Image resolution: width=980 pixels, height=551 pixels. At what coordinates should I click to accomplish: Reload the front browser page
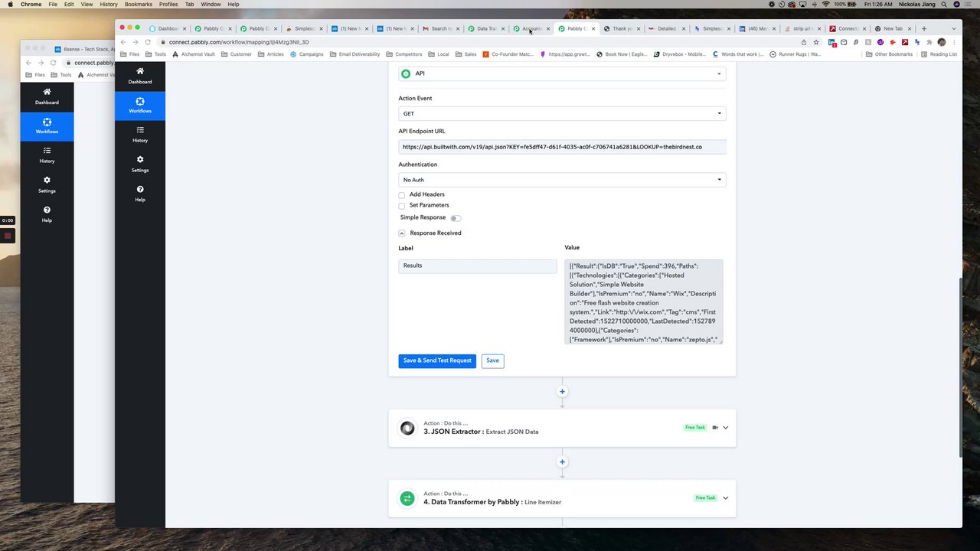[x=147, y=42]
